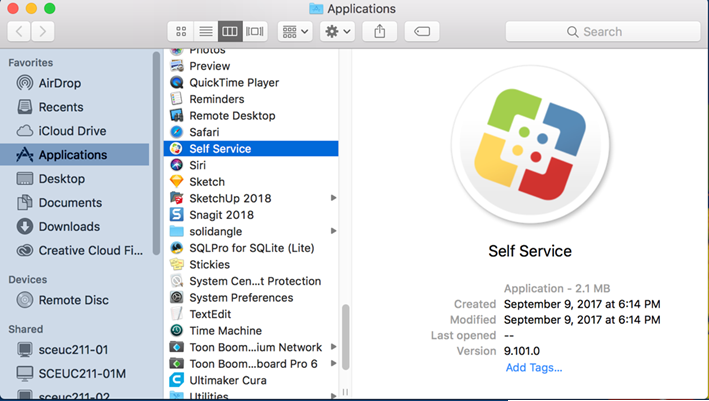Click the Self Service list icon
Image resolution: width=709 pixels, height=401 pixels.
176,148
